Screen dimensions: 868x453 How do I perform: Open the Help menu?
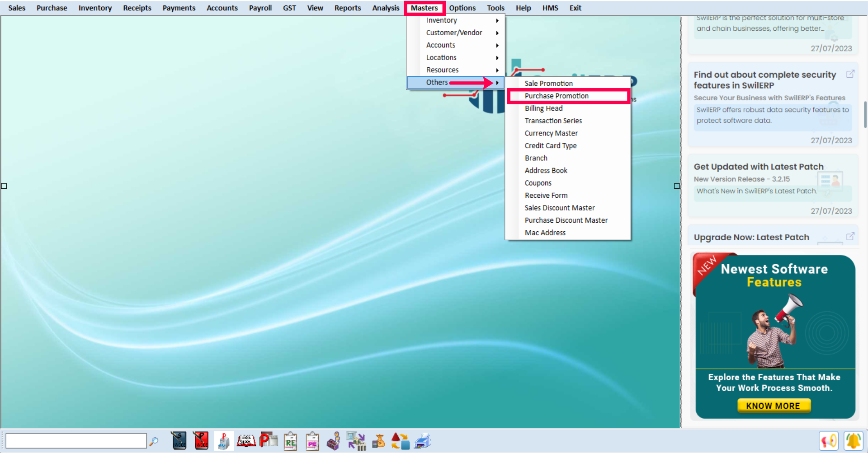coord(523,8)
